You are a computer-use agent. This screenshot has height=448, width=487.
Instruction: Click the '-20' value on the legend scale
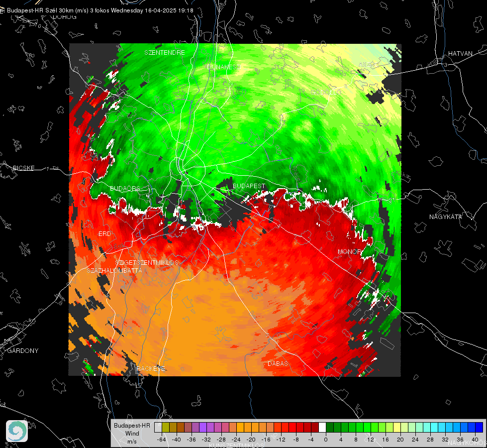click(x=251, y=440)
